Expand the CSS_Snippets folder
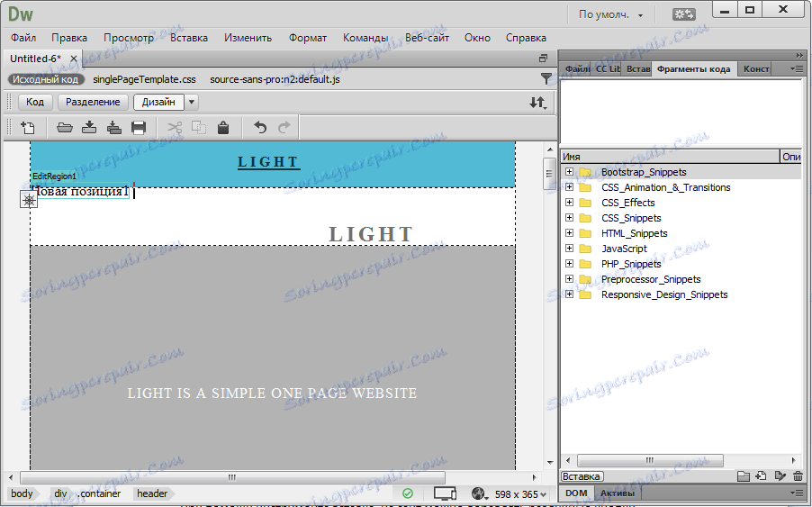This screenshot has width=812, height=507. pos(569,218)
